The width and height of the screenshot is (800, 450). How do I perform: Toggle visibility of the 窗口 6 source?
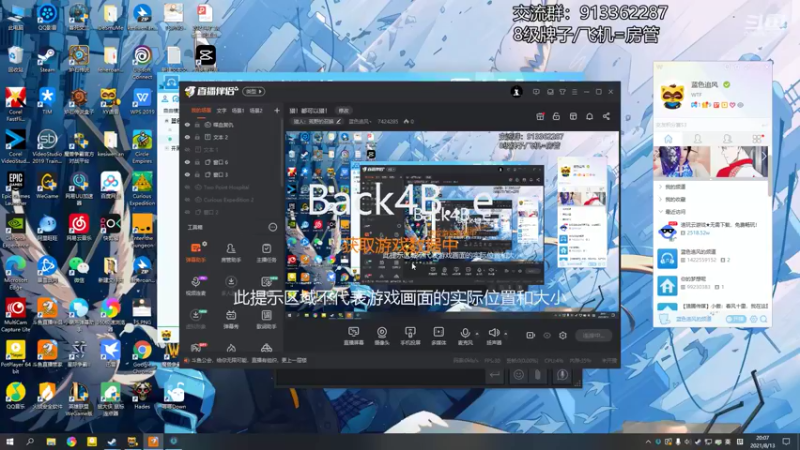click(x=187, y=162)
